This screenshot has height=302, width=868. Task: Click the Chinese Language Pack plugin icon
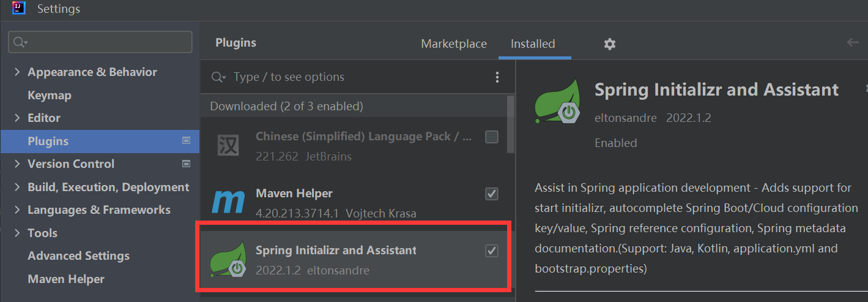coord(228,145)
